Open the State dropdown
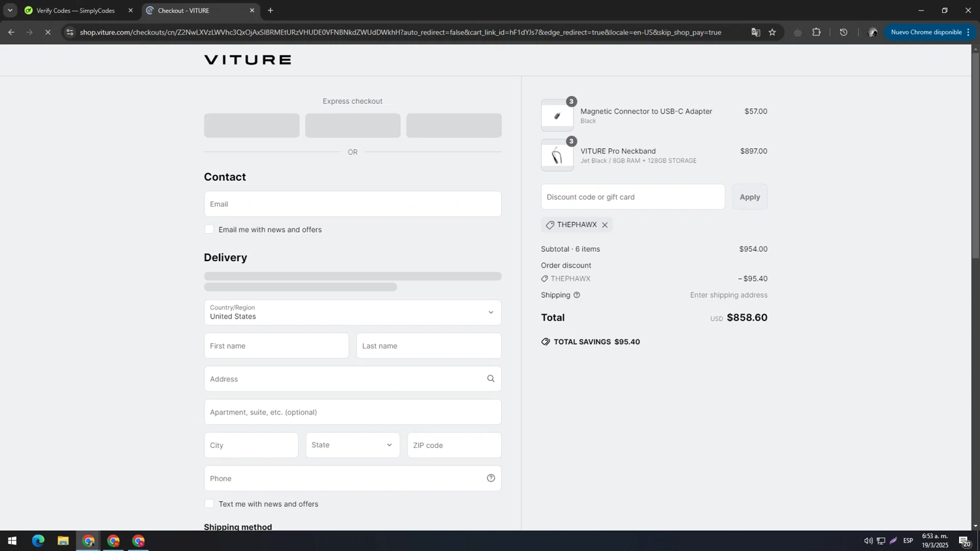 tap(353, 445)
